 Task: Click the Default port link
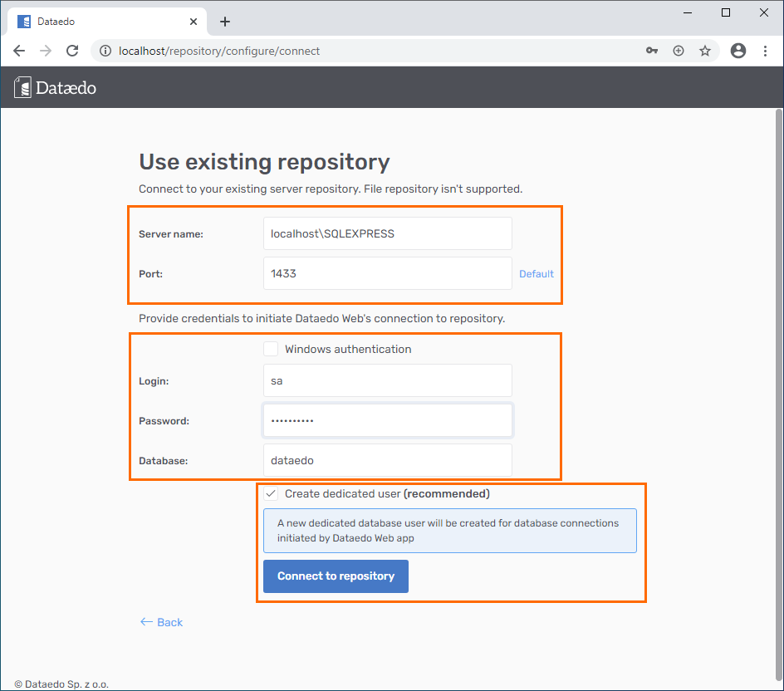536,273
